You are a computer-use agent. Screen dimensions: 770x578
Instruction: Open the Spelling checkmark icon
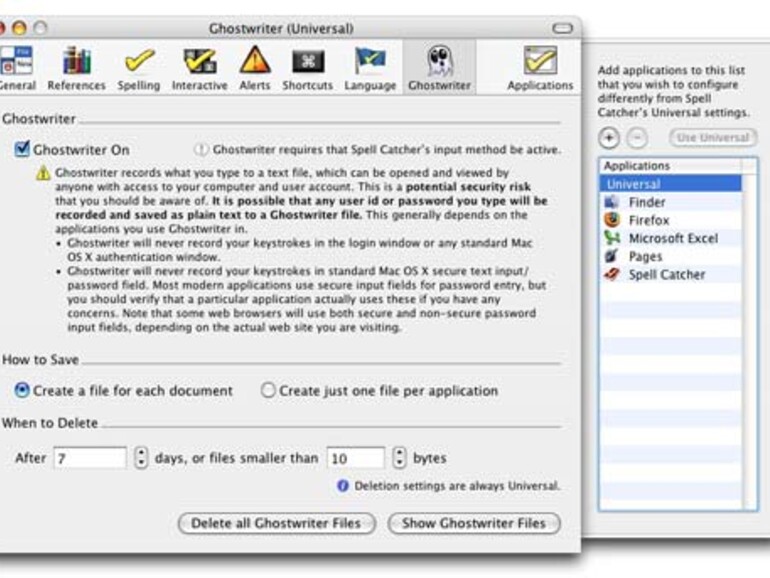click(x=139, y=61)
